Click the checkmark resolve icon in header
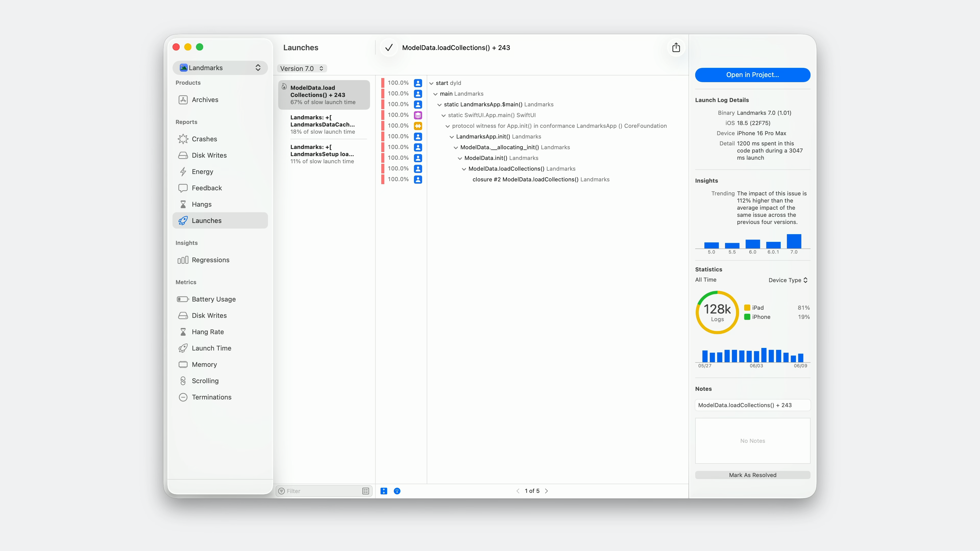 click(388, 47)
